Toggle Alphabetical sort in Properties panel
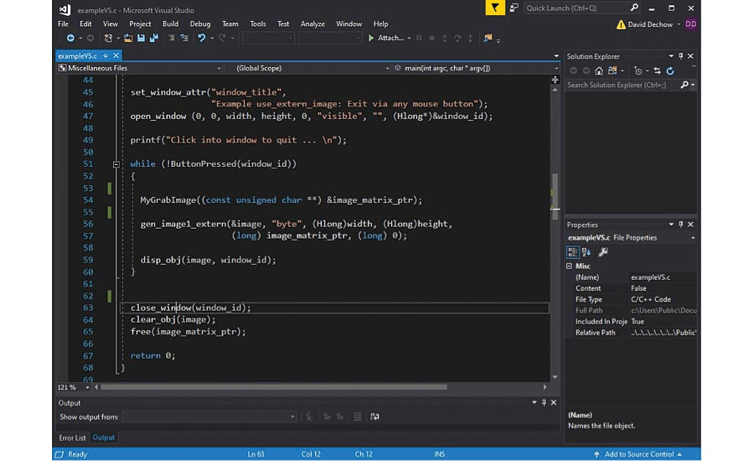 pyautogui.click(x=587, y=252)
